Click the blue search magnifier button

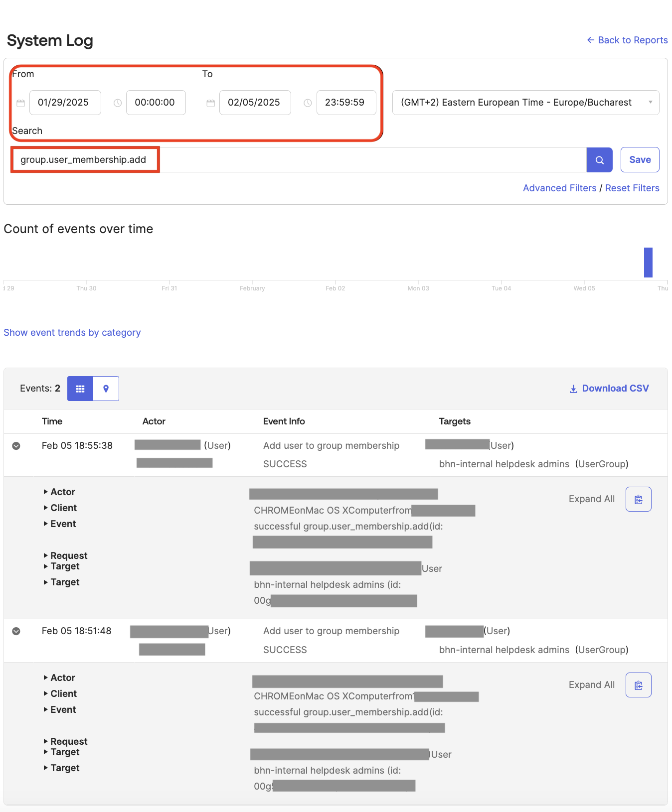[x=599, y=160]
